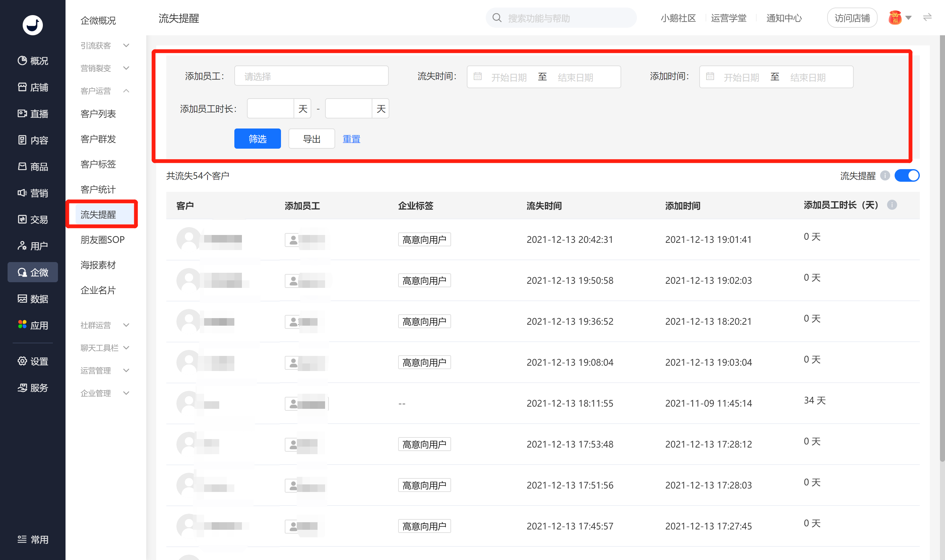Expand the 引流获客 menu group
The height and width of the screenshot is (560, 945).
pyautogui.click(x=105, y=46)
